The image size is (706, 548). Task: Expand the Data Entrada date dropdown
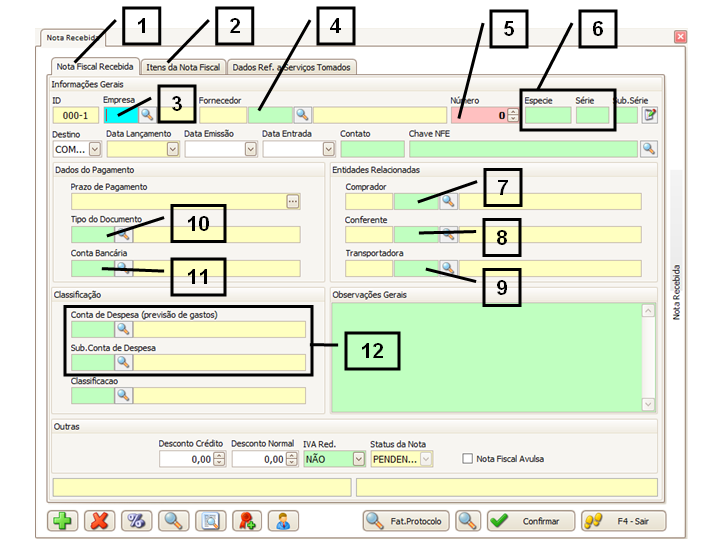(328, 149)
